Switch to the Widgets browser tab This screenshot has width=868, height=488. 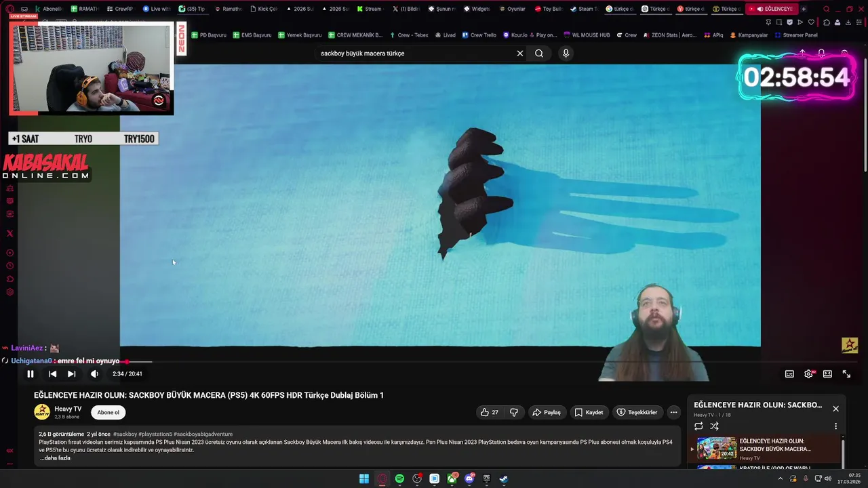477,9
